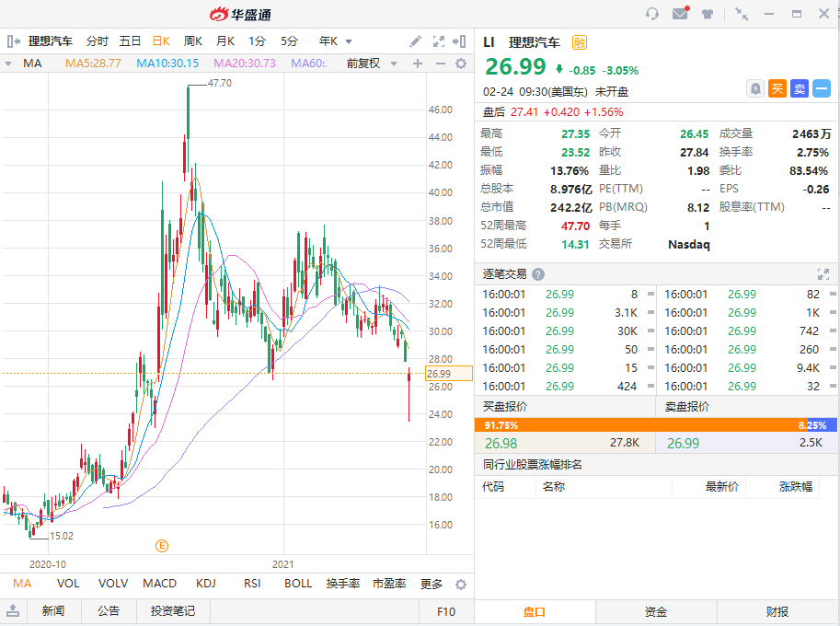840x626 pixels.
Task: Open 投资笔记 investment notes
Action: (x=173, y=611)
